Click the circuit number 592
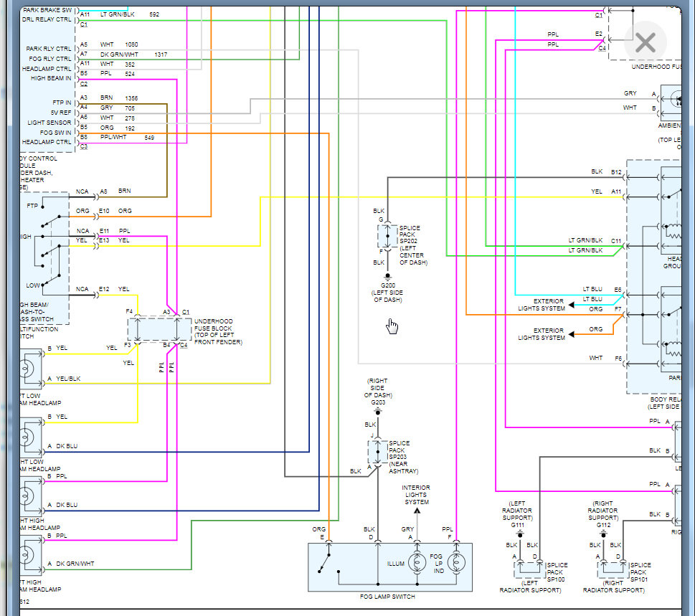The image size is (695, 616). (153, 14)
